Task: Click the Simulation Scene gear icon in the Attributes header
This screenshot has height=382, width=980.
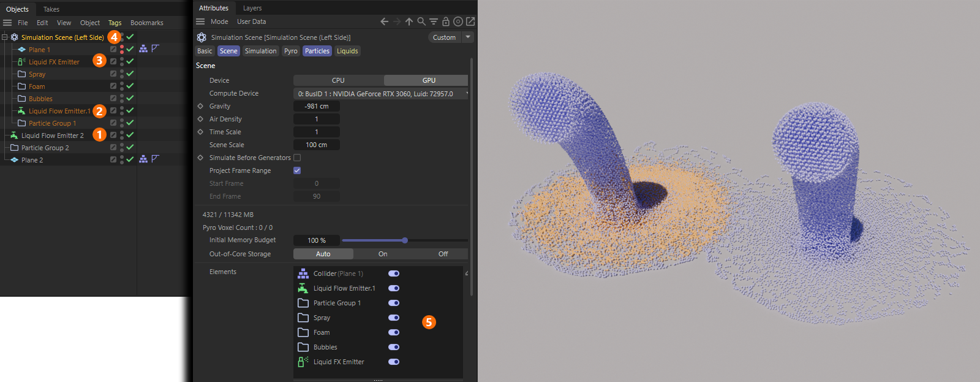Action: (x=202, y=37)
